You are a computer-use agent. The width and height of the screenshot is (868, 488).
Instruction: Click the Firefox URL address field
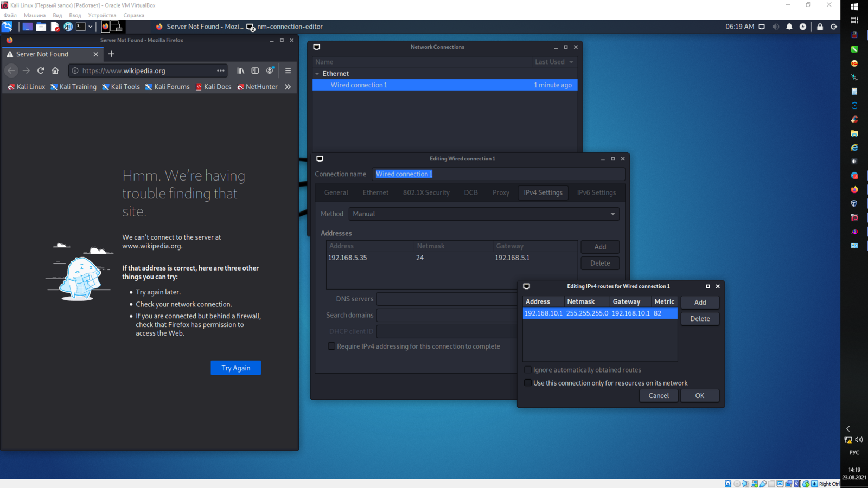coord(146,70)
